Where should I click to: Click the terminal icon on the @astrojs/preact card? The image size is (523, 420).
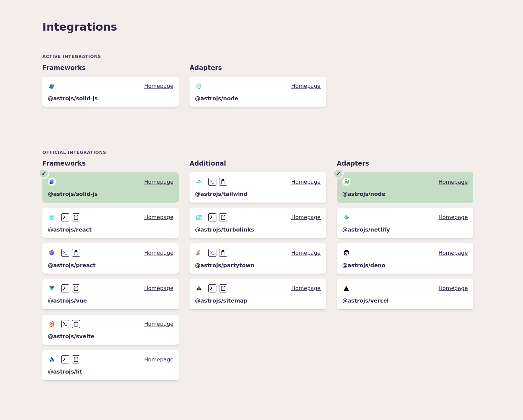tap(65, 253)
